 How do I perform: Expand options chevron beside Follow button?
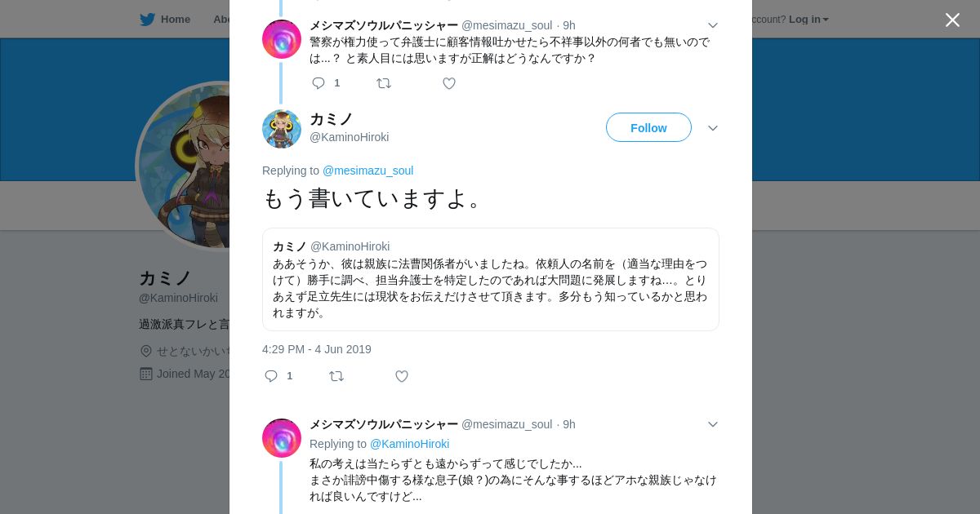pos(713,128)
